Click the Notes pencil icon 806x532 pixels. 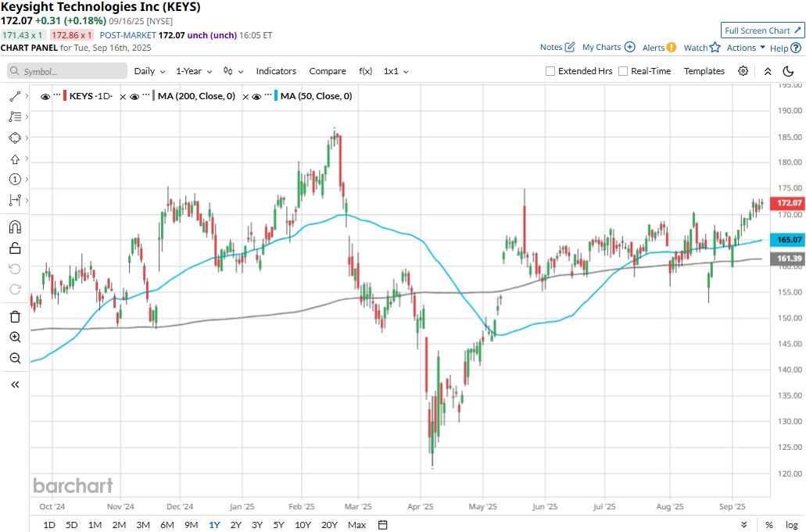570,47
